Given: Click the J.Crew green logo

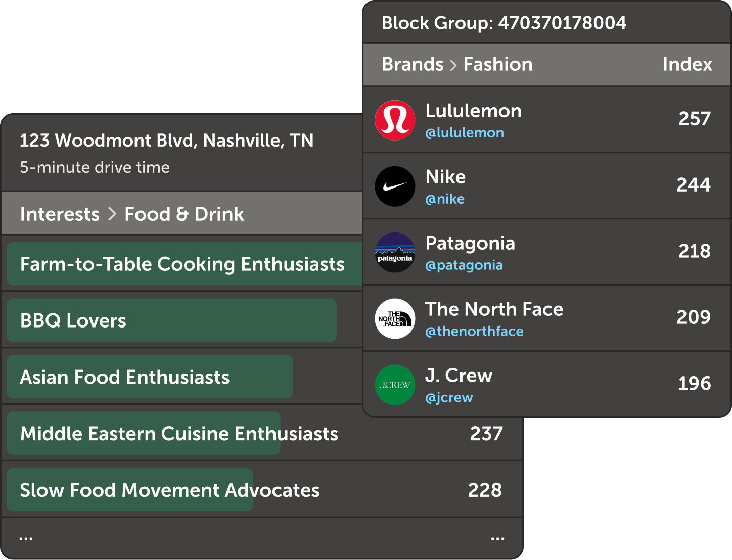Looking at the screenshot, I should 395,385.
